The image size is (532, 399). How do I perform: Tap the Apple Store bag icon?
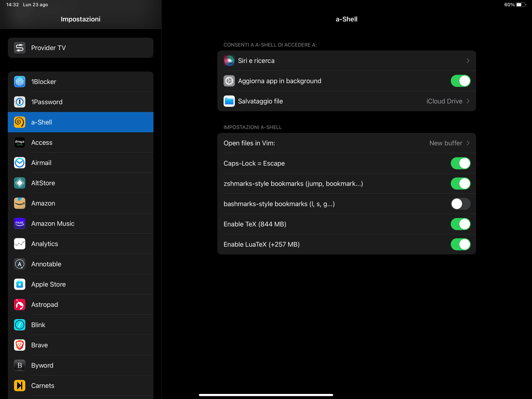pos(20,284)
